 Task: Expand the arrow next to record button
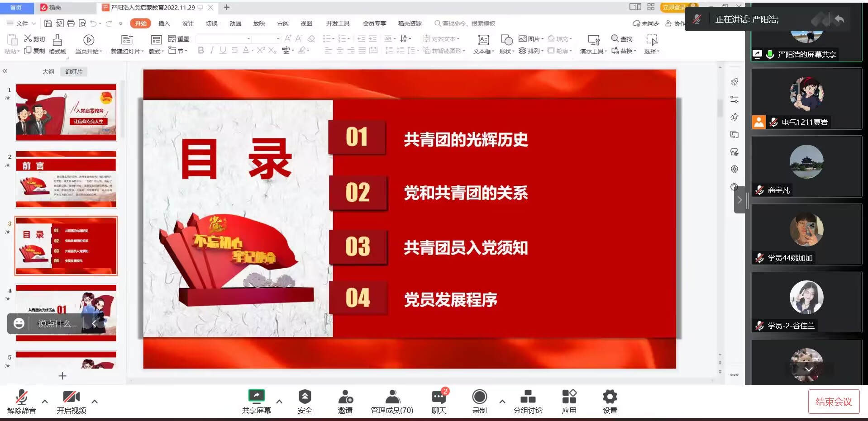click(502, 401)
